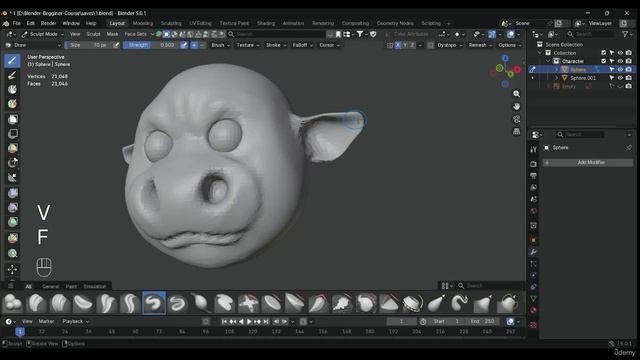The height and width of the screenshot is (360, 640).
Task: Toggle perspective/orthographic grid icon
Action: click(x=516, y=131)
